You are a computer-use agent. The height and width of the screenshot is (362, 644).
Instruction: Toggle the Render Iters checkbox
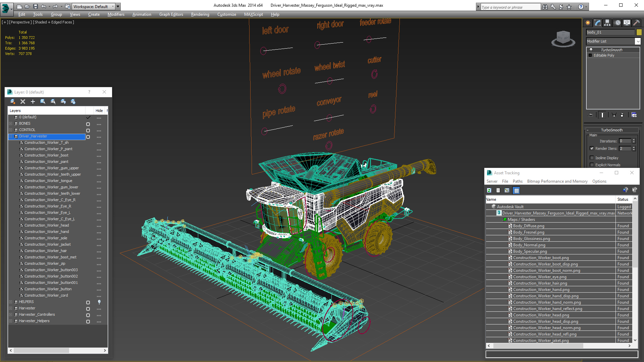[592, 148]
